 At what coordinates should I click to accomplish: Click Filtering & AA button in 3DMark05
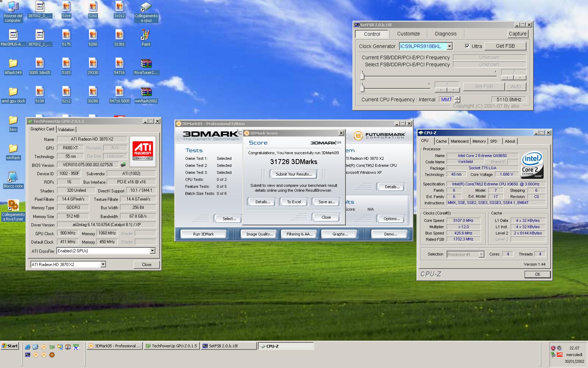[300, 234]
